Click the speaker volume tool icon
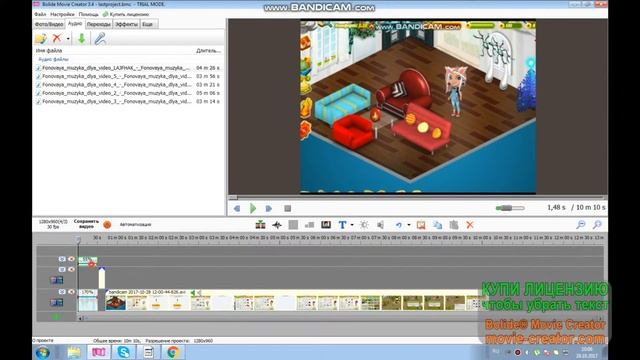The width and height of the screenshot is (640, 360). point(380,225)
